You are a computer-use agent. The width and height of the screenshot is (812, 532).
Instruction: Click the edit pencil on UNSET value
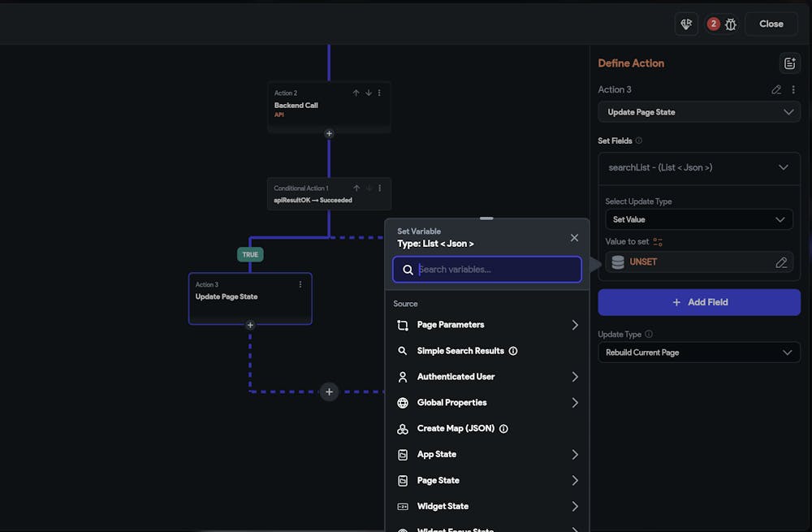[781, 262]
